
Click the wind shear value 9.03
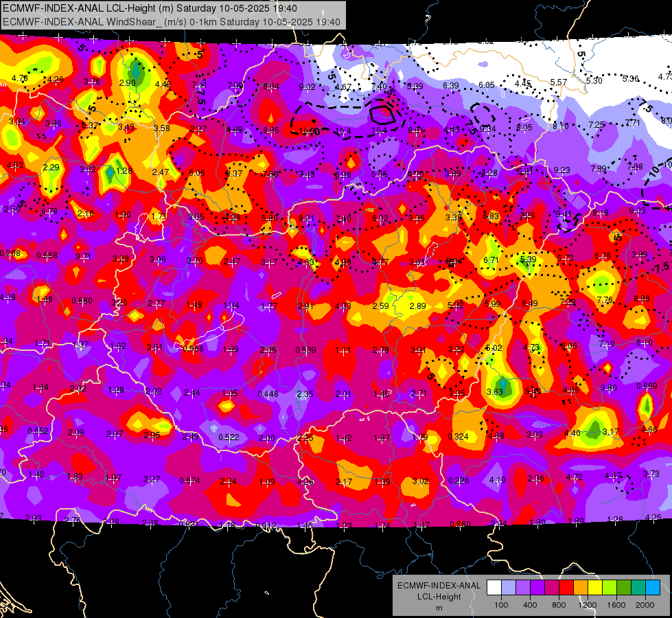point(637,210)
